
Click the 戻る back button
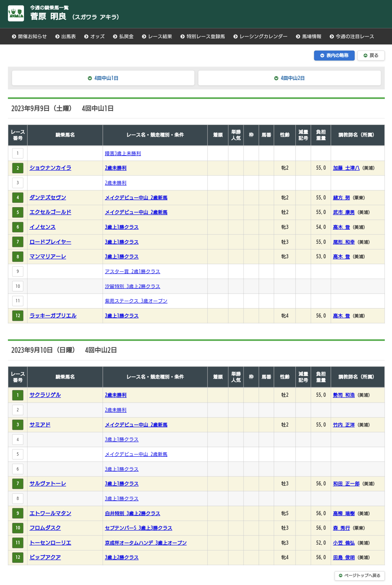tap(371, 56)
